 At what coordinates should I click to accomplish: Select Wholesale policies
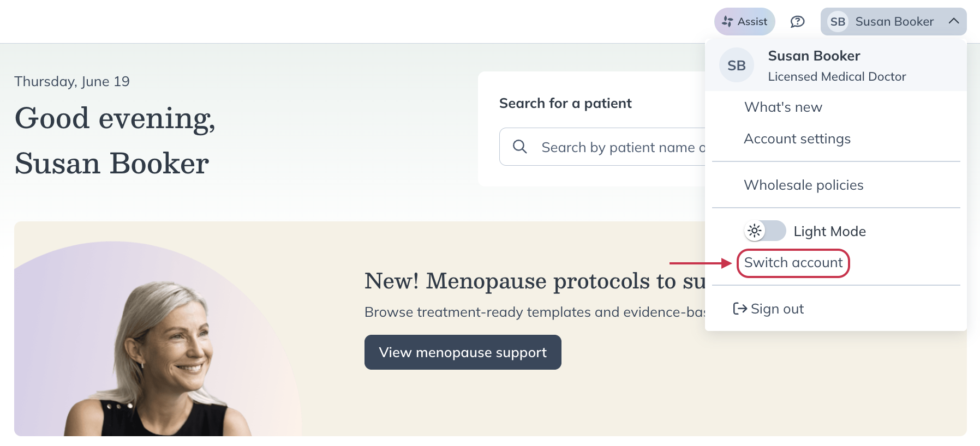point(804,185)
